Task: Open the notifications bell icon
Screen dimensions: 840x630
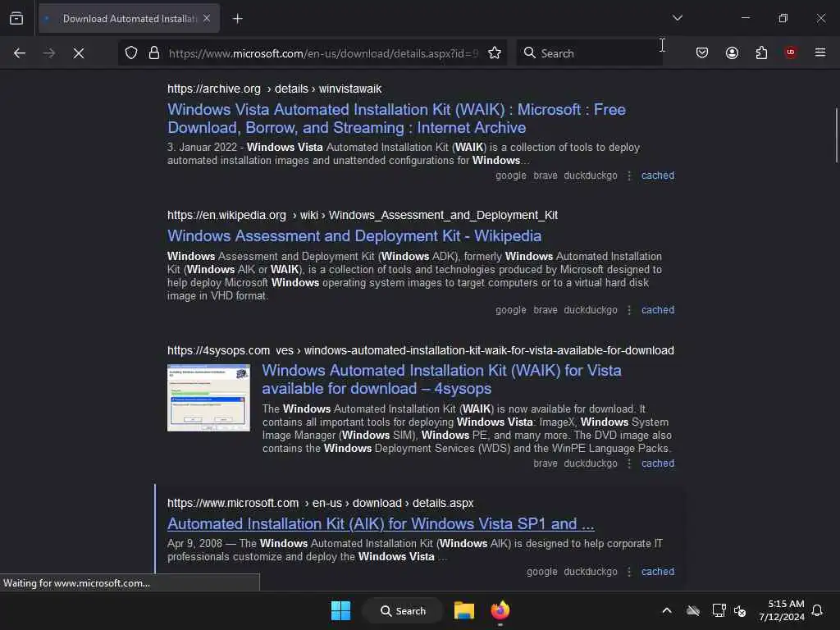Action: click(x=817, y=610)
